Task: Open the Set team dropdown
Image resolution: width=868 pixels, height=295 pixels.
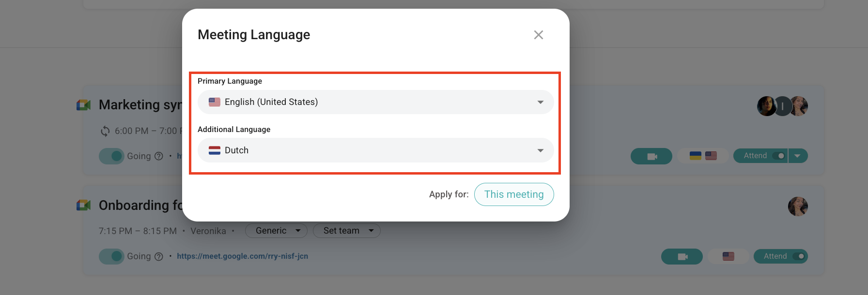Action: [x=346, y=231]
